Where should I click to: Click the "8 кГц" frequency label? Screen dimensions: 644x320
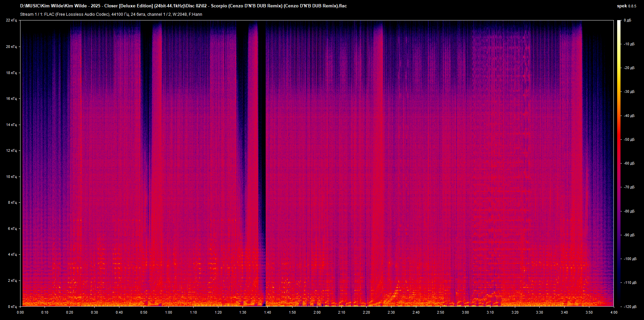click(x=12, y=202)
